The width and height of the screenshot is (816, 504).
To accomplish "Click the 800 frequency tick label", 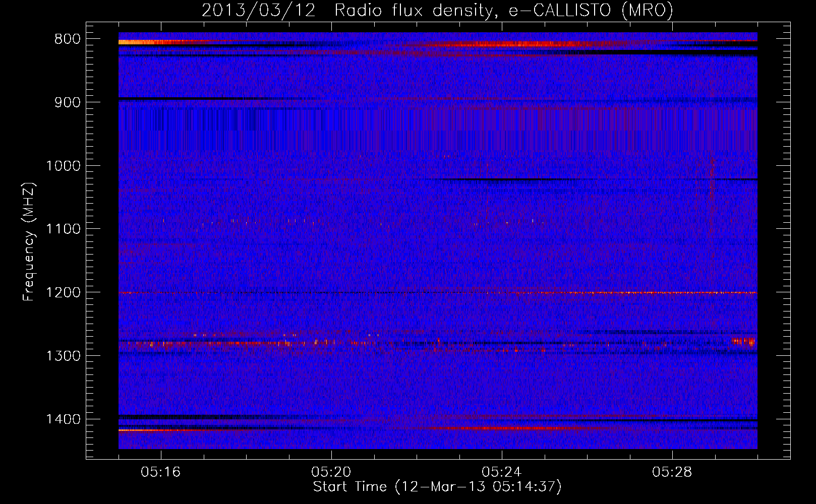I will 68,39.
